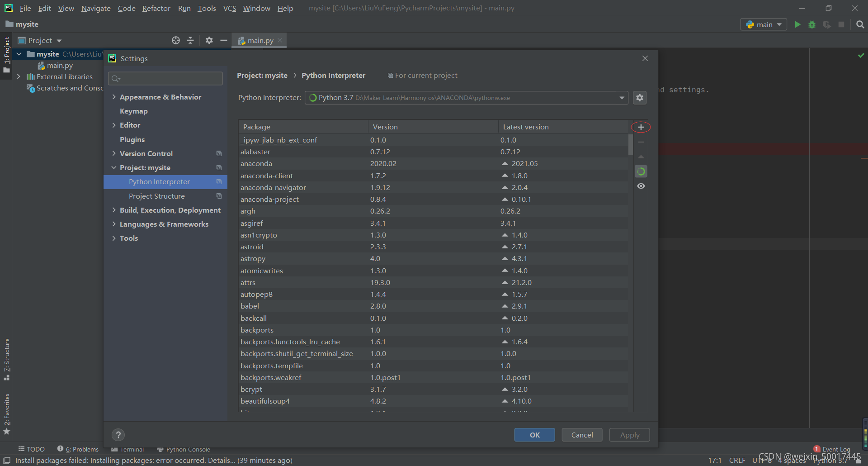Click the CRLF line separator status
This screenshot has width=868, height=466.
pos(737,460)
